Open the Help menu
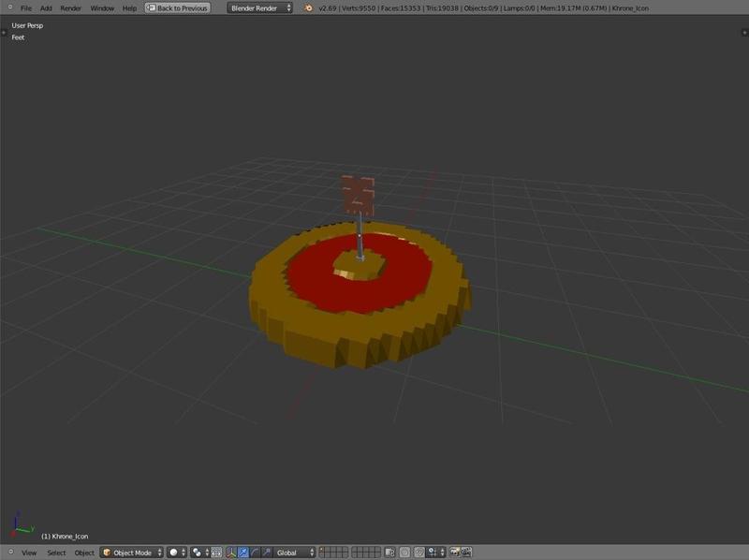This screenshot has width=749, height=560. point(129,8)
